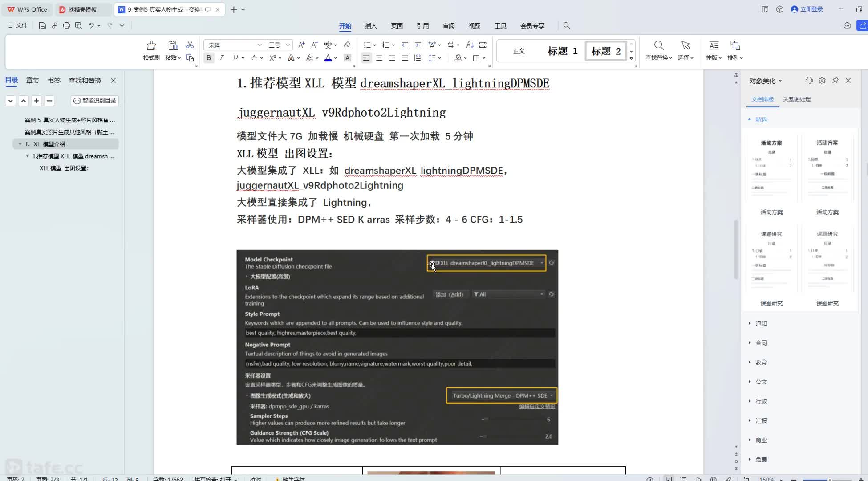Switch to the 插入 ribbon tab
Screen dimensions: 868x481
coord(371,26)
